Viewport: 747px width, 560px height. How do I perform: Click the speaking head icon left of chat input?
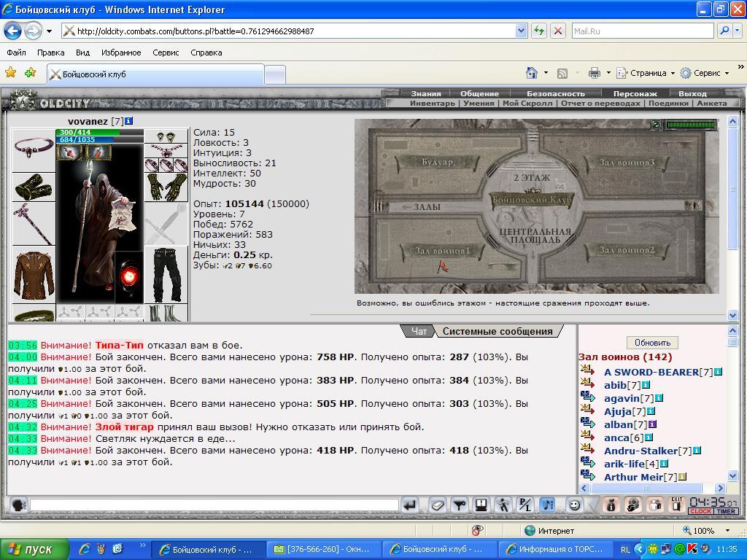pyautogui.click(x=18, y=505)
